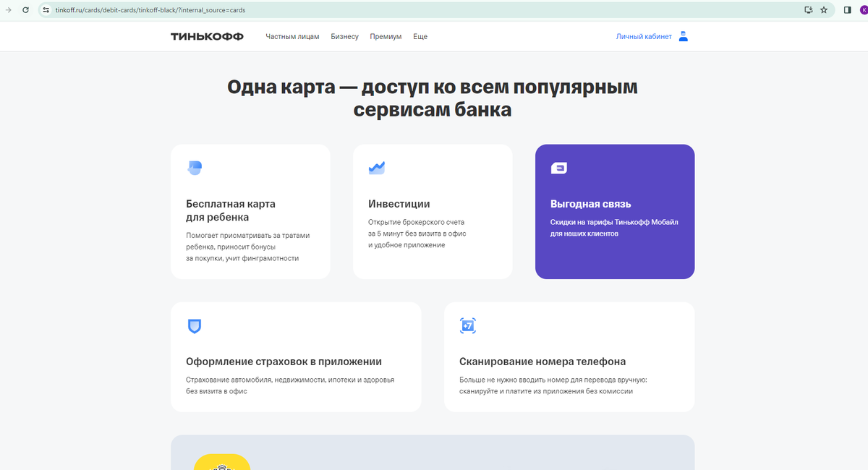Open the Еще menu
The height and width of the screenshot is (470, 868).
click(x=420, y=36)
